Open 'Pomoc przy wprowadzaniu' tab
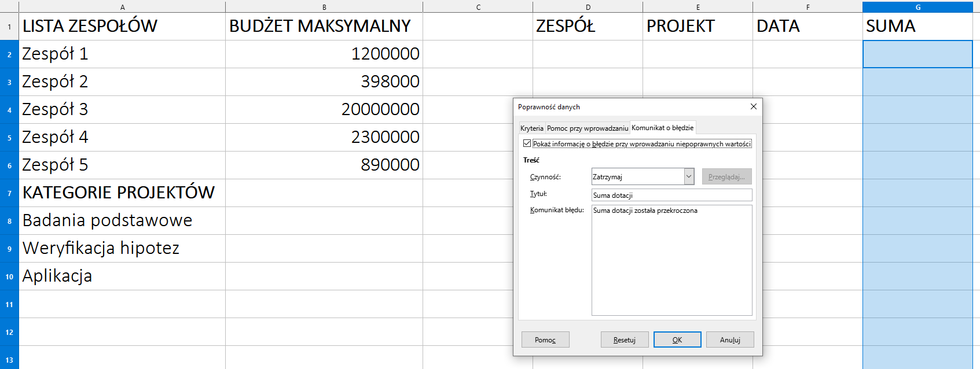Screen dimensions: 980x369 coord(587,128)
